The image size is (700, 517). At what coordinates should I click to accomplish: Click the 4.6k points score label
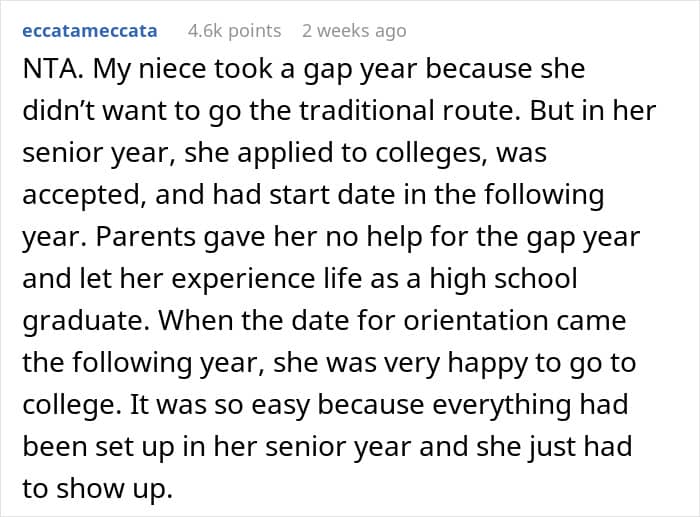[234, 31]
